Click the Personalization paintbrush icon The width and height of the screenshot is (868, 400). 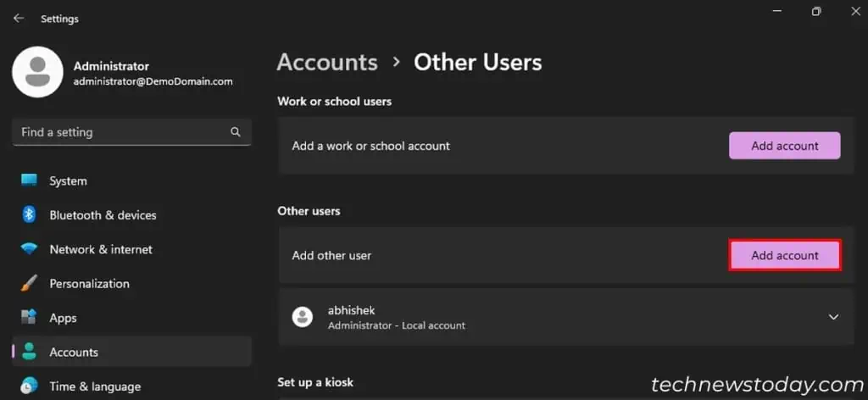30,284
